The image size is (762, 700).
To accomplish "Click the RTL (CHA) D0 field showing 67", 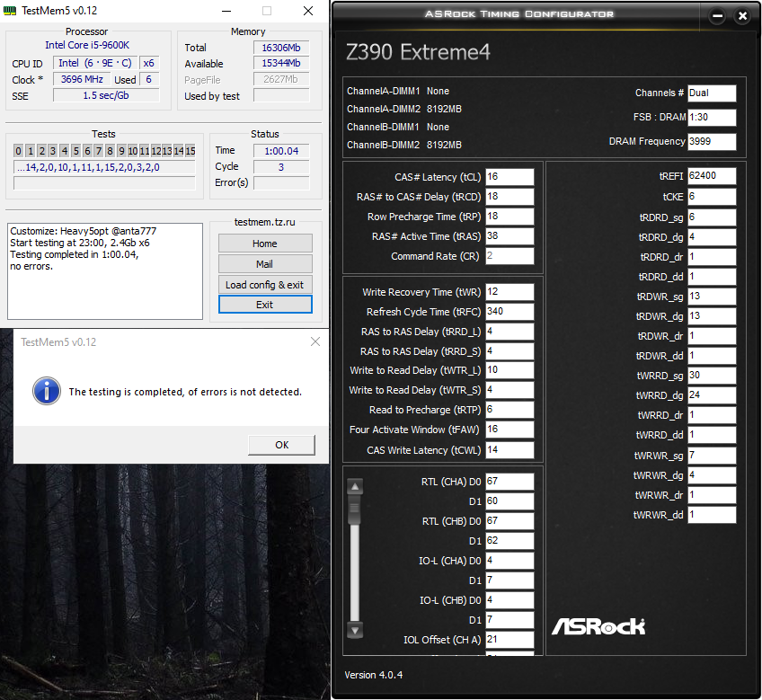I will tap(509, 482).
